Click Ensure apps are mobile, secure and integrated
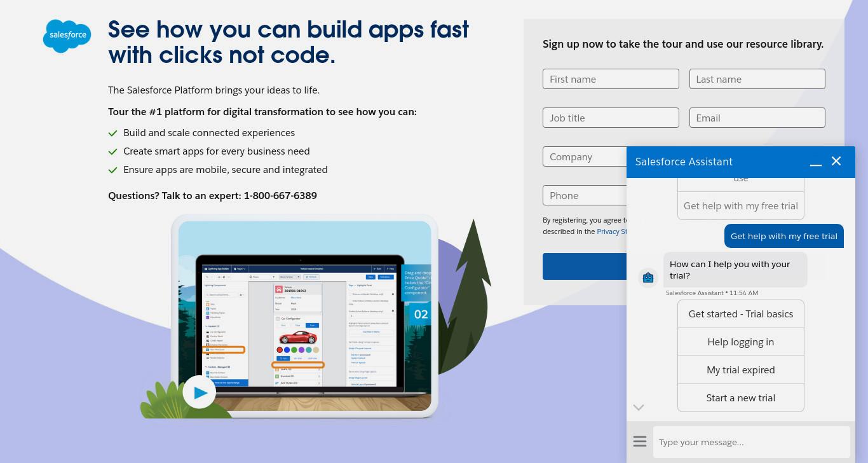868x463 pixels. coord(226,169)
